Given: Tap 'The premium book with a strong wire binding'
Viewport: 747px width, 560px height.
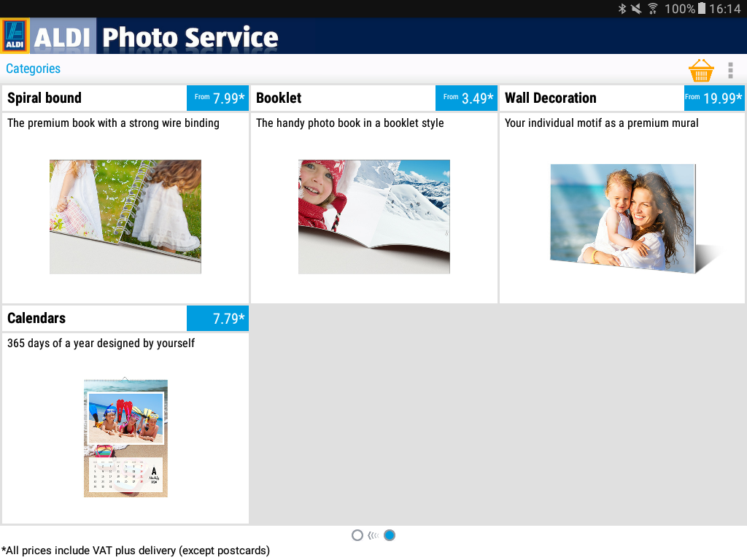Looking at the screenshot, I should 113,122.
